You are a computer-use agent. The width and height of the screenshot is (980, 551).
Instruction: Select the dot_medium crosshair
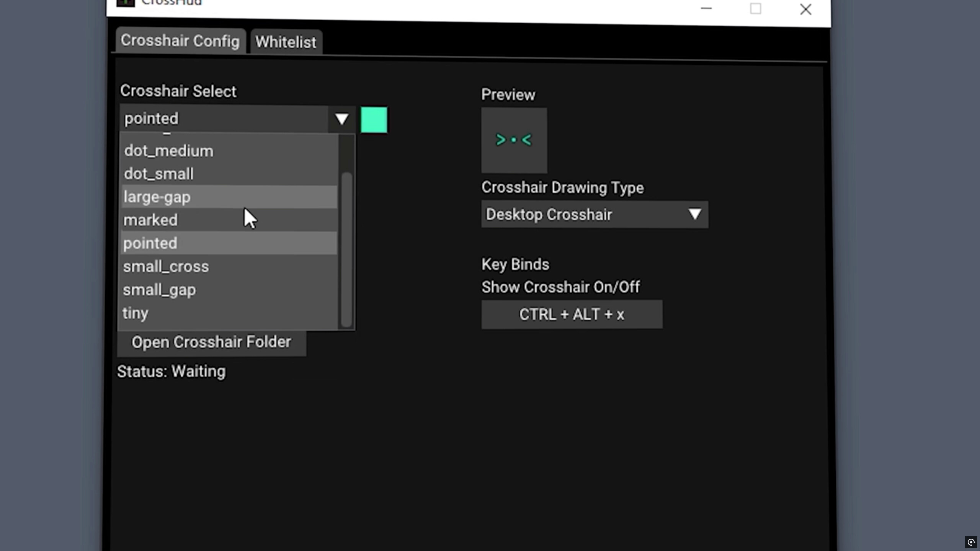pyautogui.click(x=168, y=150)
